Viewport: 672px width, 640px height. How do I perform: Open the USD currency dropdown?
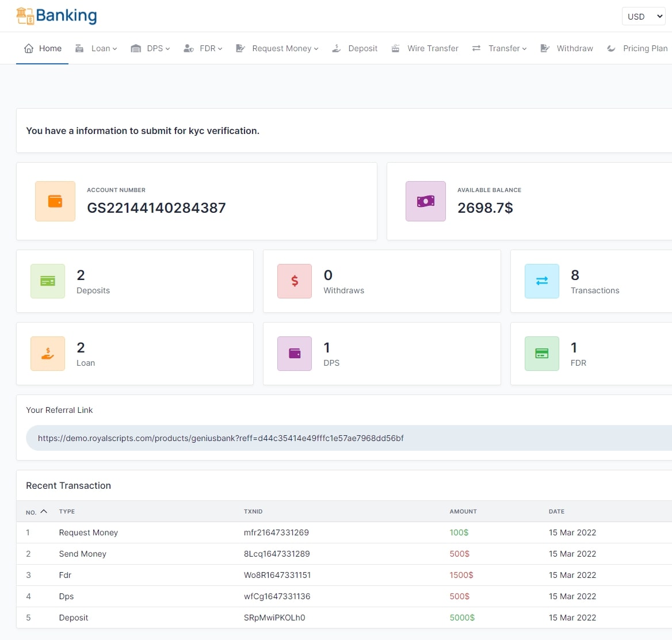[643, 16]
